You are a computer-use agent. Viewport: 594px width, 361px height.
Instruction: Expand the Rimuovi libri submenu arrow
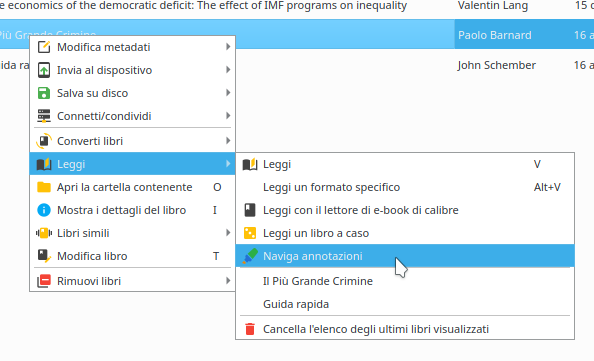[228, 281]
